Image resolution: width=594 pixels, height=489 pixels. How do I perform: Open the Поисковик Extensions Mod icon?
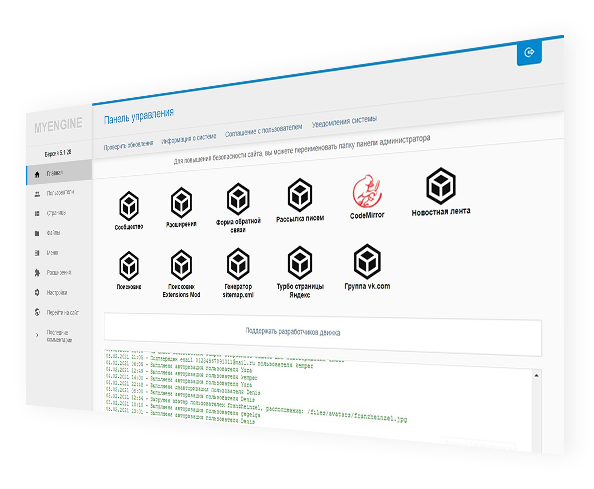pos(181,265)
